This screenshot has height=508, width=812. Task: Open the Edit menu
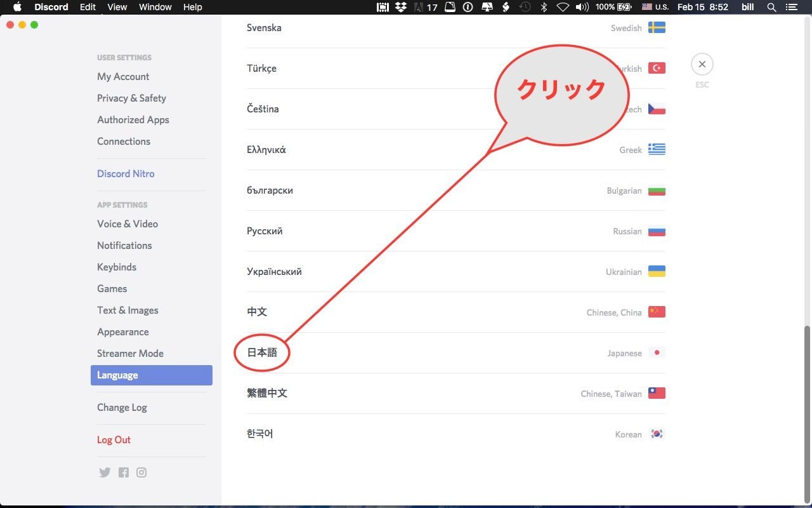pos(88,7)
